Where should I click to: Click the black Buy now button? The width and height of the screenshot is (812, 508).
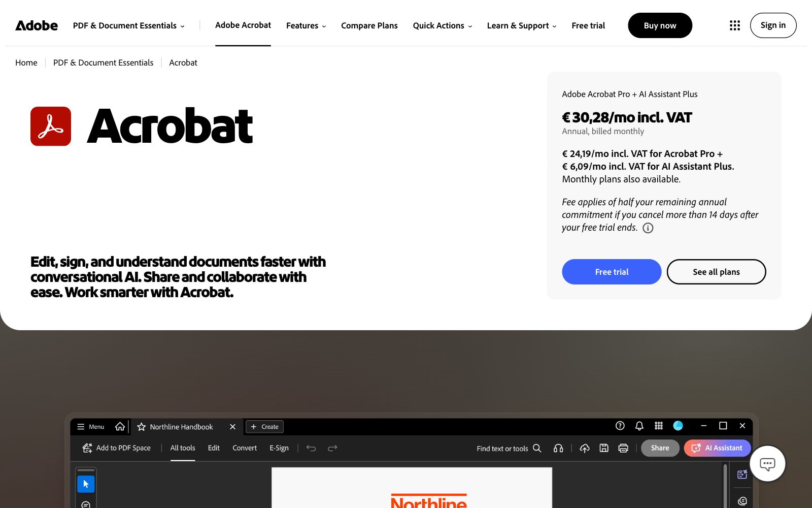tap(660, 25)
